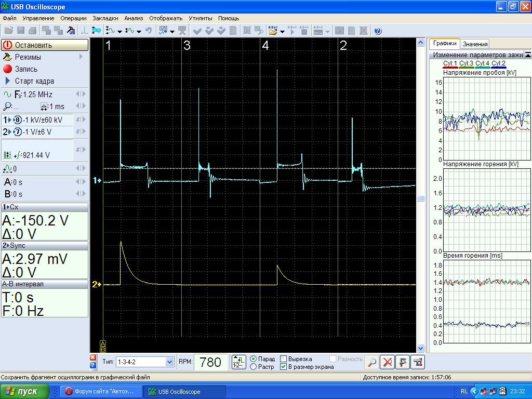Screen dimensions: 532x399
Task: Click the blue help question mark toolbar icon
Action: [378, 31]
